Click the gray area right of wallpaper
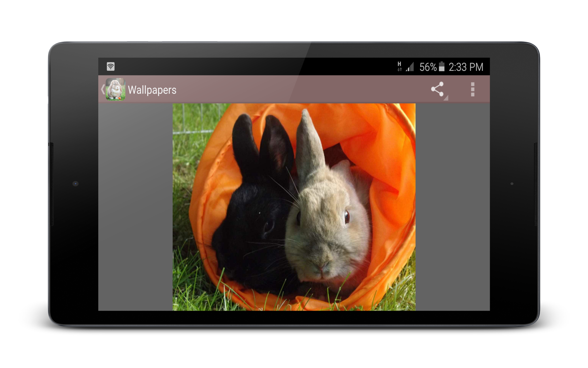Viewport: 588px width, 368px height. (452, 207)
